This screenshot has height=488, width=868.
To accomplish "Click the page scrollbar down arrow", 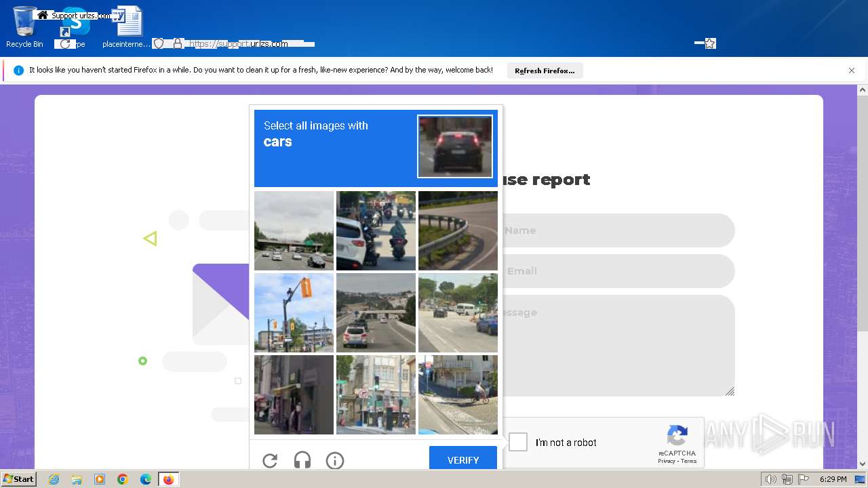I will click(863, 464).
